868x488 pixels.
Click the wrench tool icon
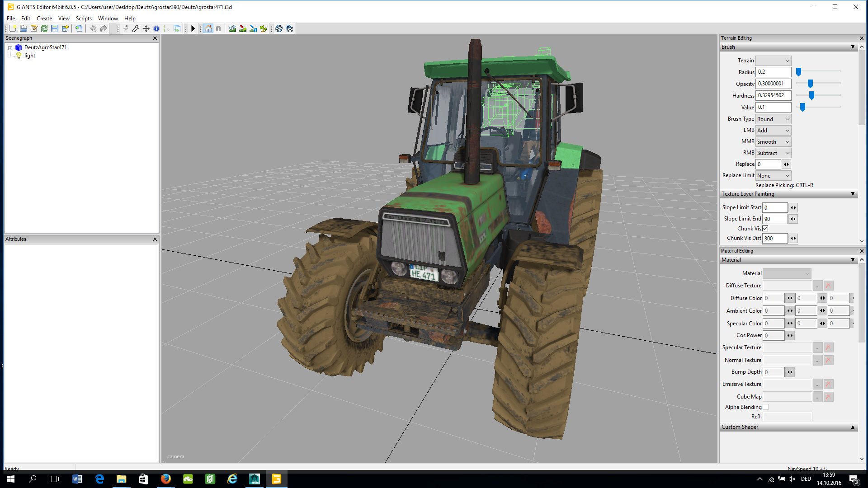click(136, 28)
